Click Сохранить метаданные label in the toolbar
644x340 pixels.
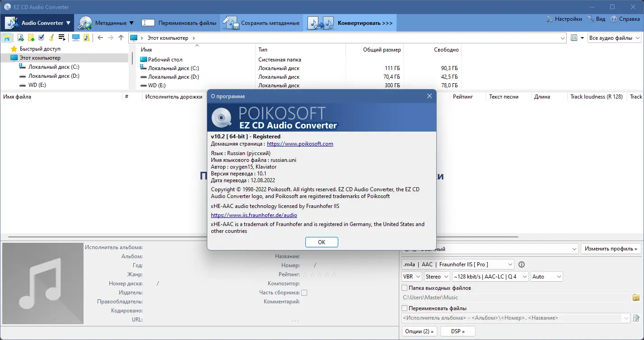click(270, 23)
